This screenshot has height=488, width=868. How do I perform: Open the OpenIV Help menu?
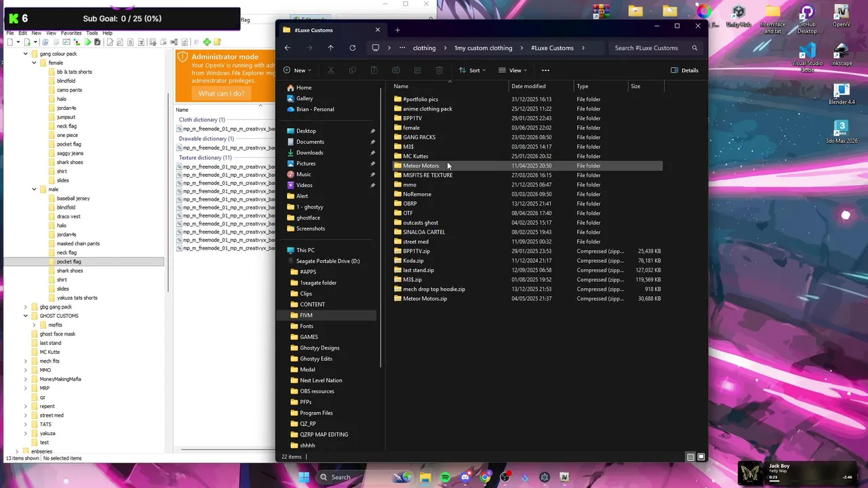(x=107, y=33)
